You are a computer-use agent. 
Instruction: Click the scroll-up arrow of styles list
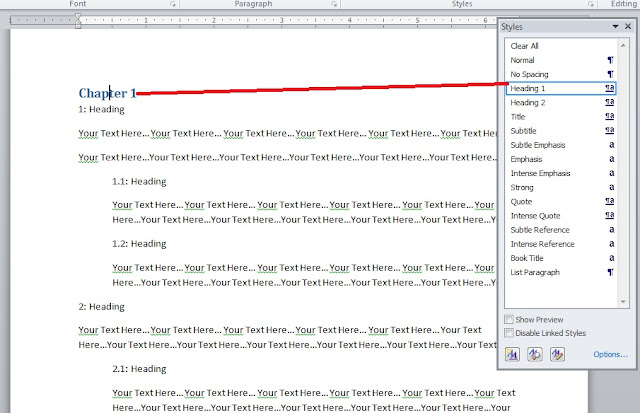(x=623, y=45)
